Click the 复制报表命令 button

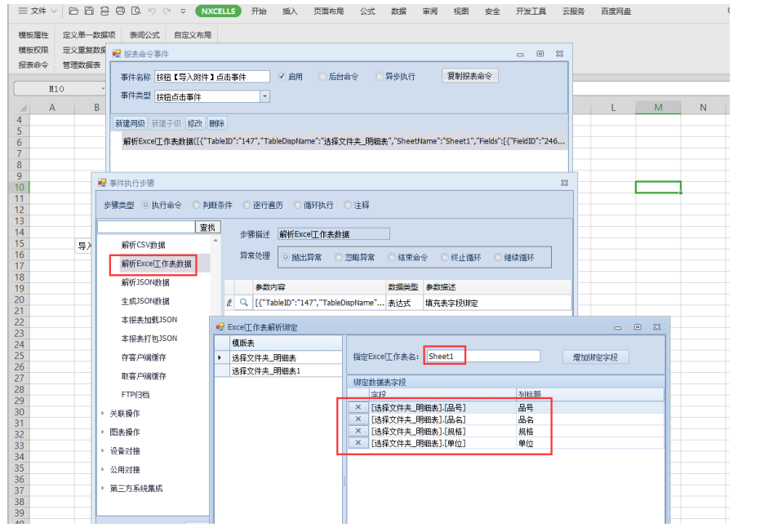click(470, 76)
